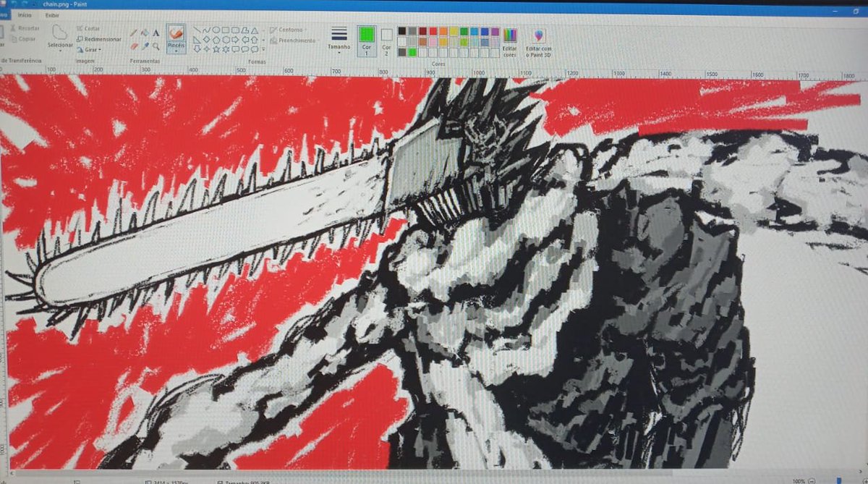This screenshot has height=484, width=868.
Task: Select the four-point star shape
Action: pyautogui.click(x=207, y=49)
